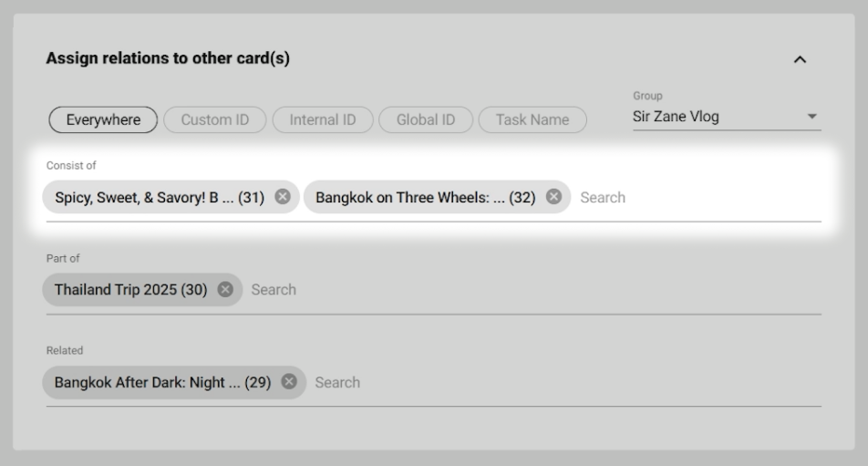The width and height of the screenshot is (868, 466).
Task: Filter search by Task Name
Action: [532, 119]
